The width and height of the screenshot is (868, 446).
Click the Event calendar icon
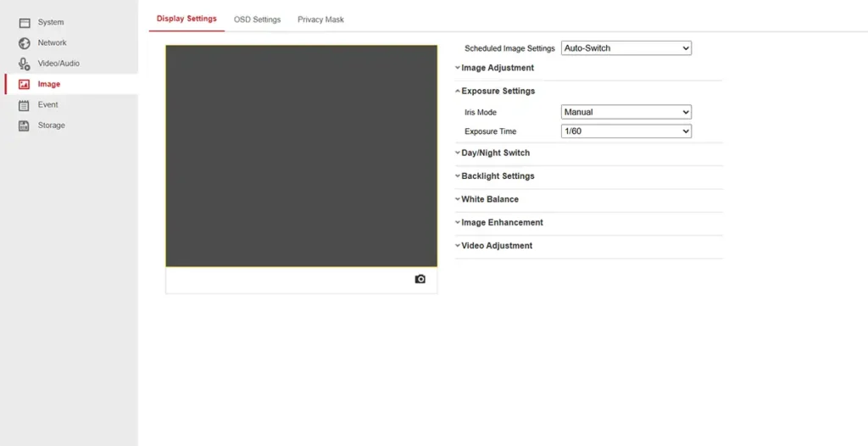click(24, 105)
